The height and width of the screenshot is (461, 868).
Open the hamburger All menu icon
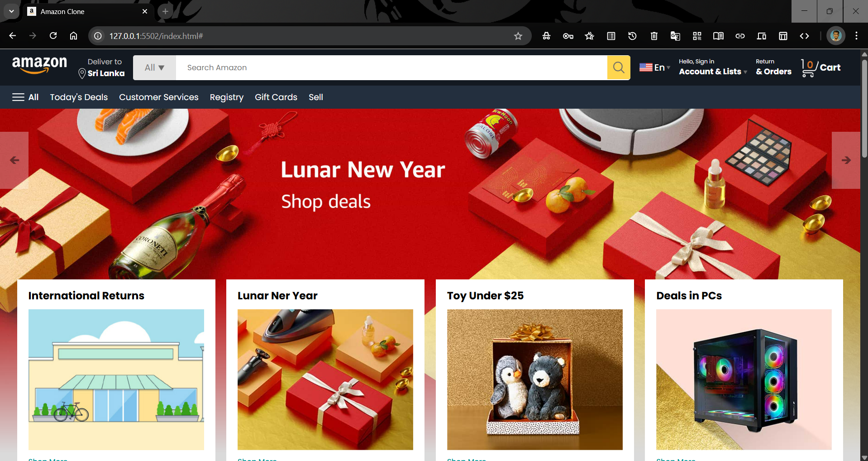18,97
